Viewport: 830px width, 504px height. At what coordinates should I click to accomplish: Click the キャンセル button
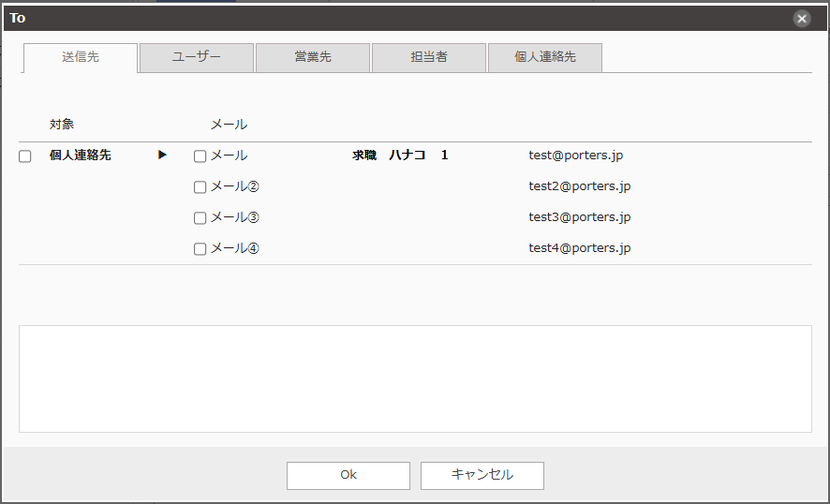coord(482,475)
